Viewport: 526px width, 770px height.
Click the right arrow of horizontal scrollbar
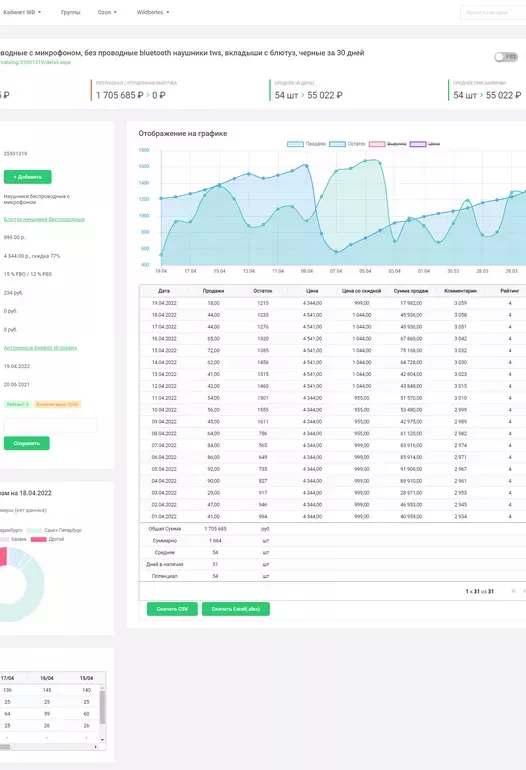(x=95, y=747)
